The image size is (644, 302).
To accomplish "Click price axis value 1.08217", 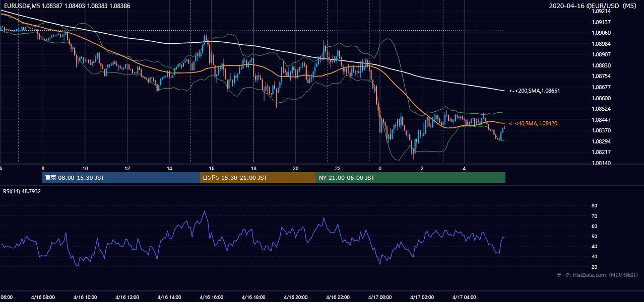I will pos(601,152).
